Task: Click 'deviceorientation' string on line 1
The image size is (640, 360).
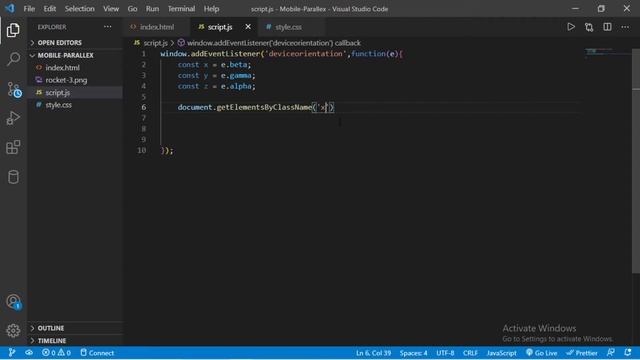Action: [x=306, y=53]
